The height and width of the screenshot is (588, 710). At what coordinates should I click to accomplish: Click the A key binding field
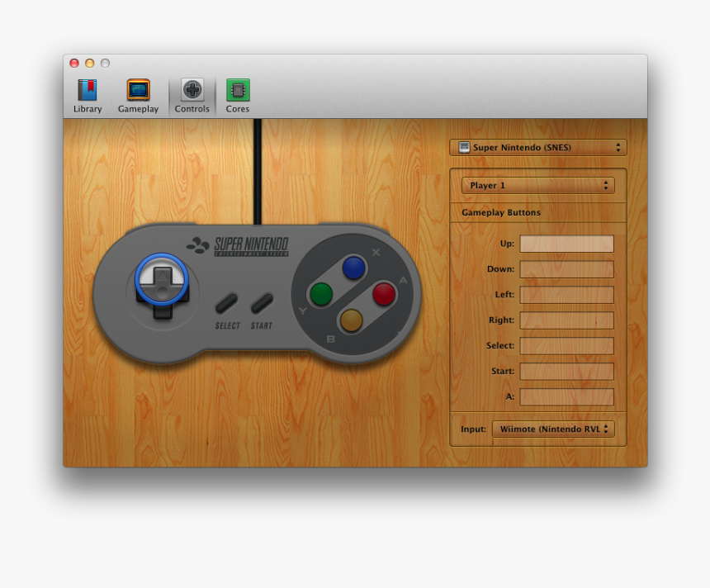tap(566, 397)
